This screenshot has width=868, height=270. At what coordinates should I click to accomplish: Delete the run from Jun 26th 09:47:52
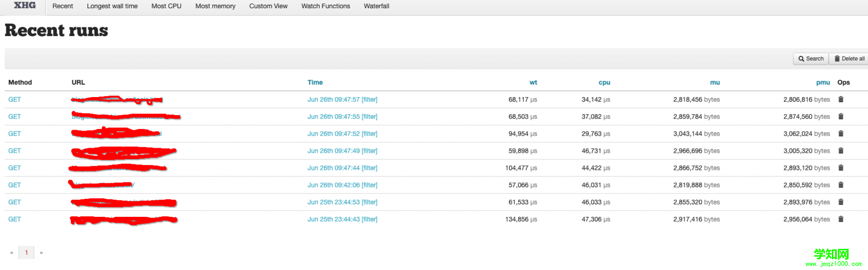pyautogui.click(x=841, y=133)
